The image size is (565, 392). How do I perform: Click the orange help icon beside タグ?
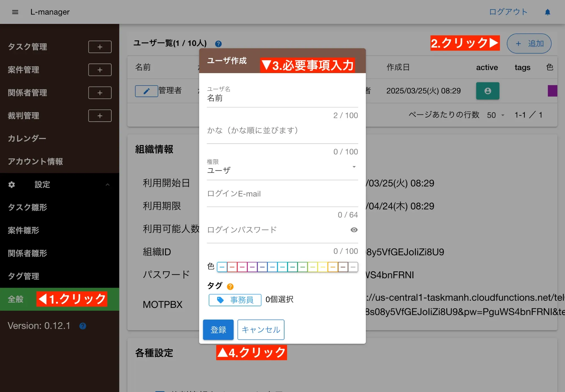coord(230,286)
